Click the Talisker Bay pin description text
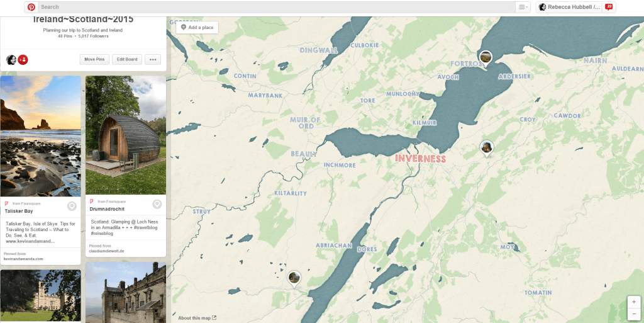The width and height of the screenshot is (644, 323). (x=40, y=232)
